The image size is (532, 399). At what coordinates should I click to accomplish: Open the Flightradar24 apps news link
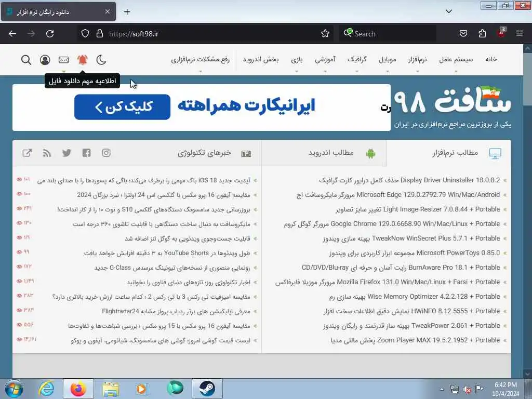point(176,312)
